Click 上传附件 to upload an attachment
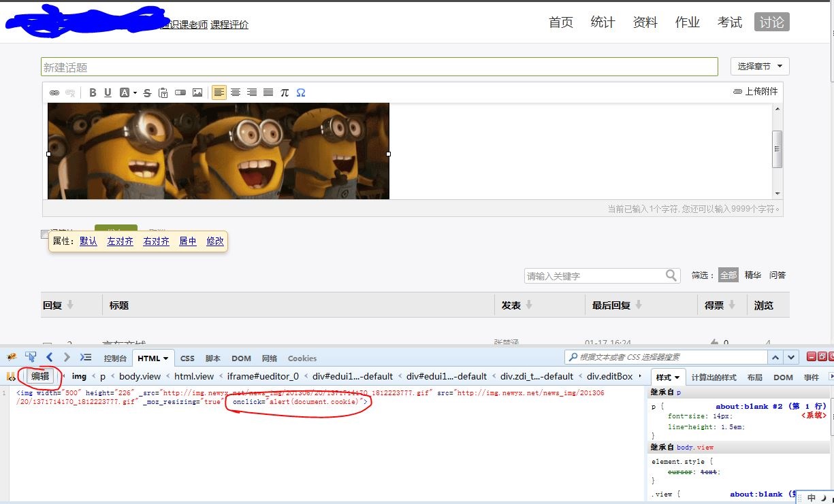 pos(756,91)
